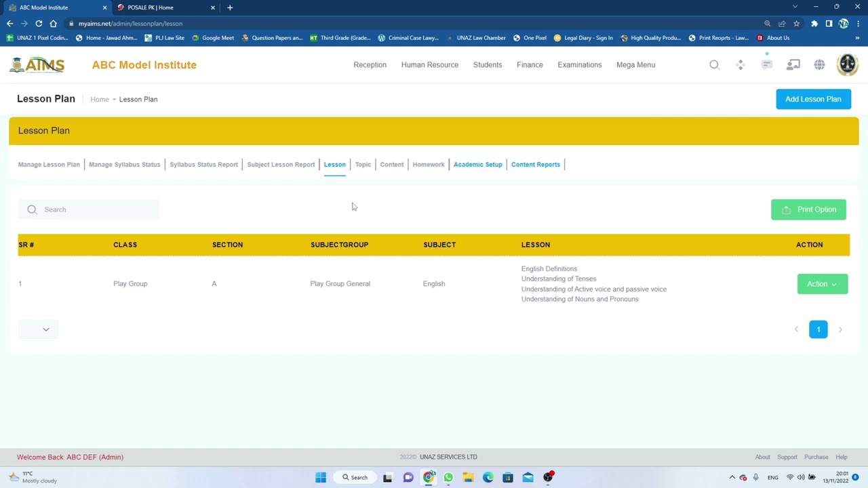Open the chat messages icon in header

pyautogui.click(x=767, y=65)
